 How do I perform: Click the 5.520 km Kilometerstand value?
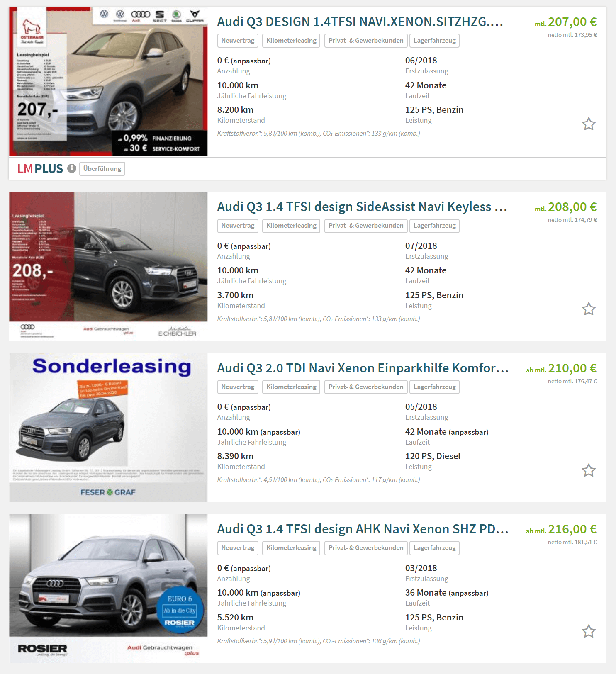[235, 618]
